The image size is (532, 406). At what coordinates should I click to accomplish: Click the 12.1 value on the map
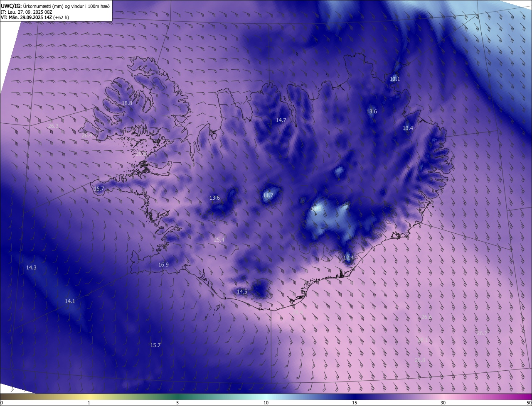pos(395,79)
